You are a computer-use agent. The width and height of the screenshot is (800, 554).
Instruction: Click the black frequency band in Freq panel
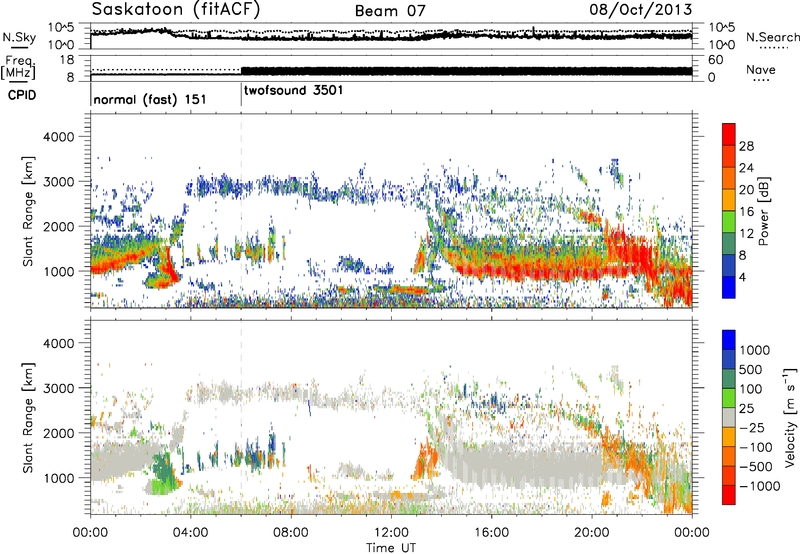(466, 71)
